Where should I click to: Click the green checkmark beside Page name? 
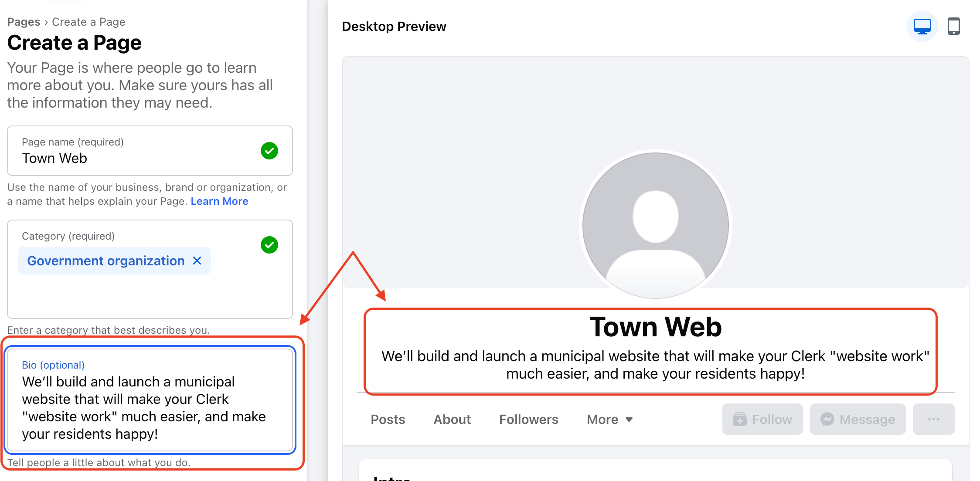[x=269, y=151]
